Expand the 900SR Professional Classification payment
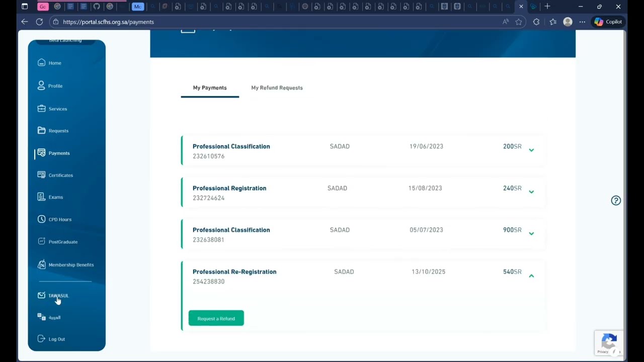 (531, 233)
